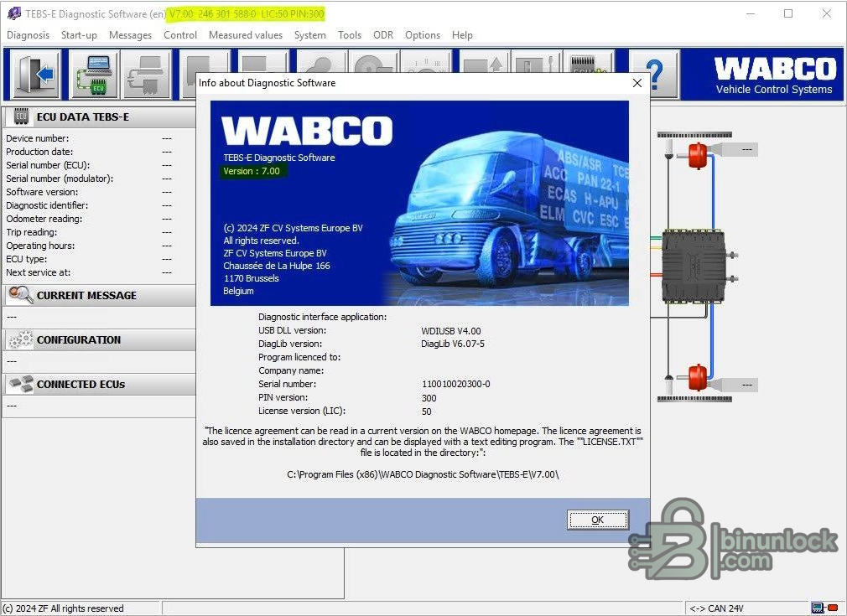Open the Start-up menu

(79, 35)
